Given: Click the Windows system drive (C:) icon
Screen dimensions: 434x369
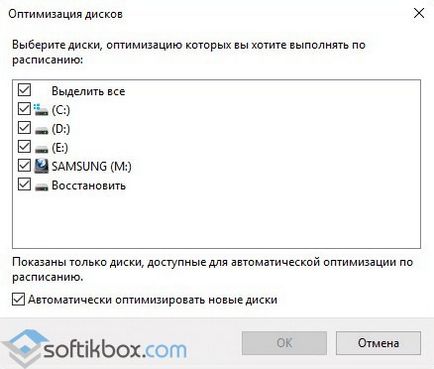Looking at the screenshot, I should [41, 110].
